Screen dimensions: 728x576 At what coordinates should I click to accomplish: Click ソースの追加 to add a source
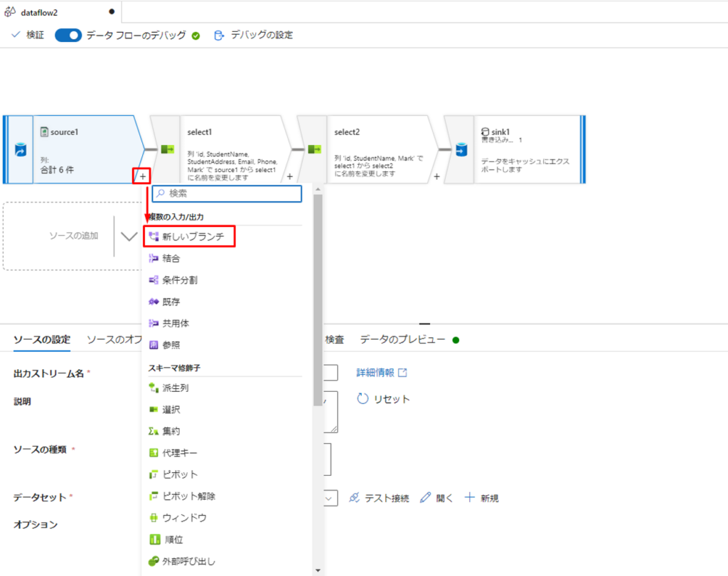point(74,236)
